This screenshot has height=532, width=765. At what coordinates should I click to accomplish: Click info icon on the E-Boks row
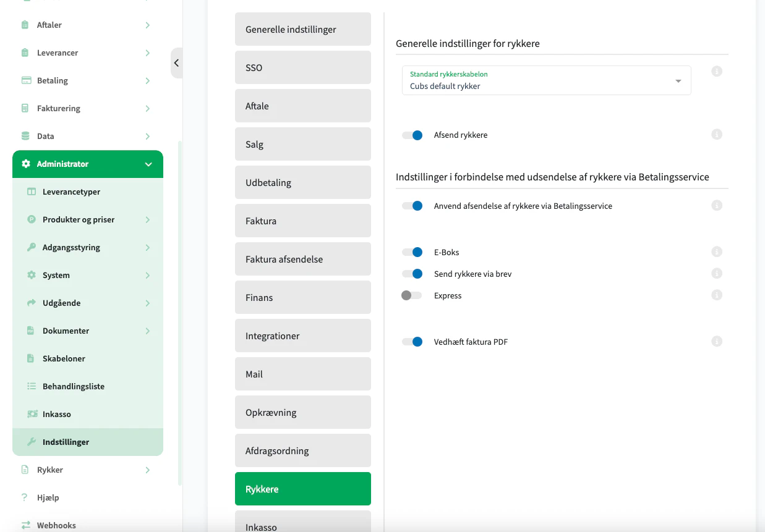[717, 252]
